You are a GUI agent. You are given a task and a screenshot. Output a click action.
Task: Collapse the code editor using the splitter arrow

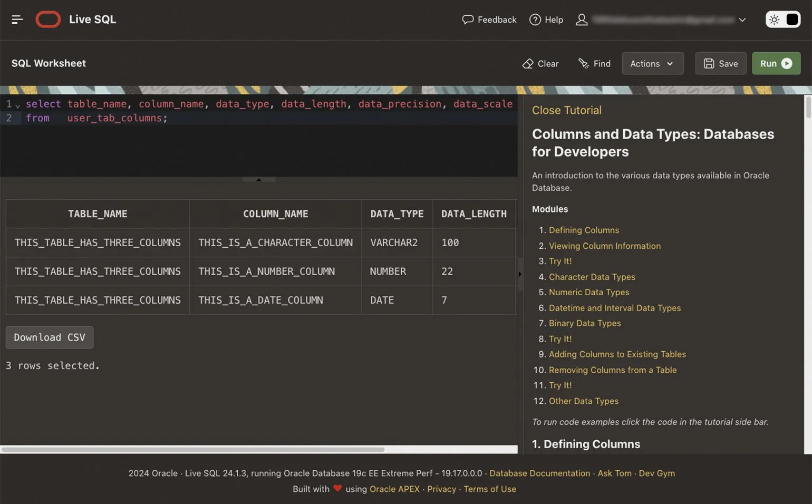(258, 180)
